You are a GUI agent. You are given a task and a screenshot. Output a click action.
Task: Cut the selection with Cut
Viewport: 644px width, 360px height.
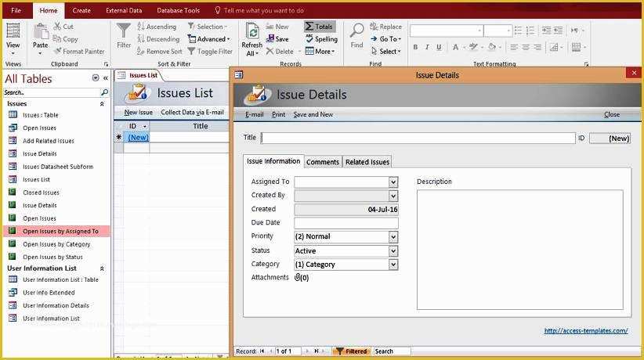[x=63, y=27]
